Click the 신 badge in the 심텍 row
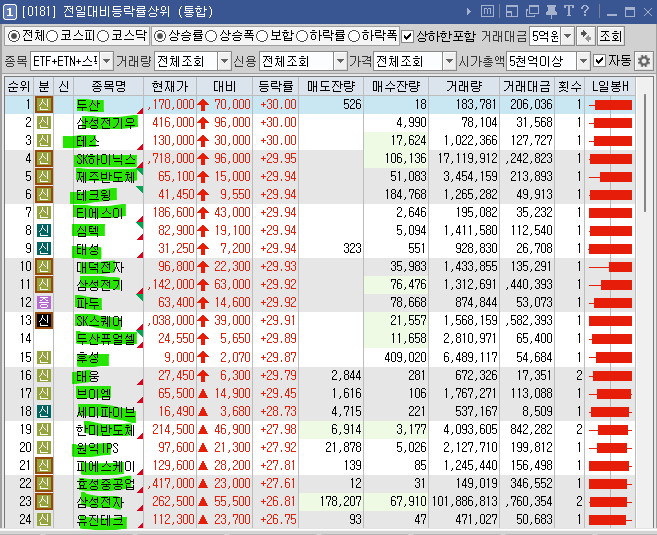Screen dimensions: 657x535 point(44,230)
